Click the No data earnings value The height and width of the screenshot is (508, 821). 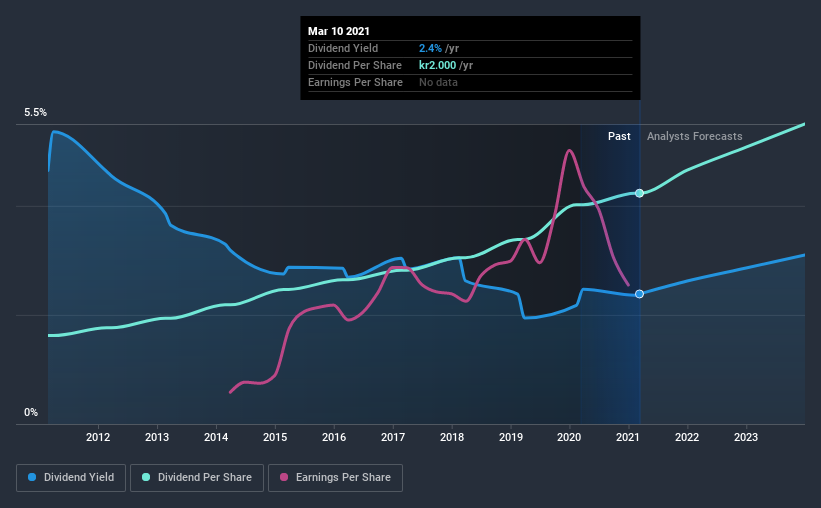pyautogui.click(x=438, y=82)
